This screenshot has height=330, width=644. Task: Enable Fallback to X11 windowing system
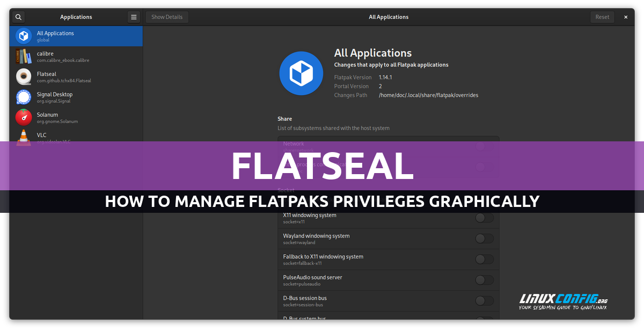click(x=484, y=259)
